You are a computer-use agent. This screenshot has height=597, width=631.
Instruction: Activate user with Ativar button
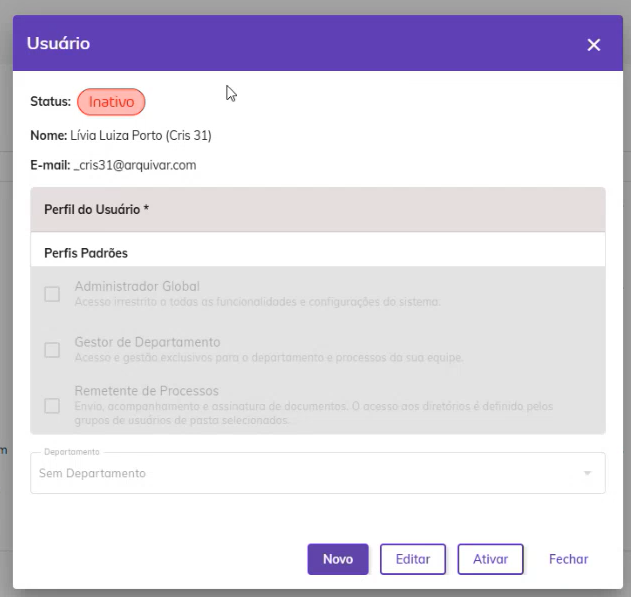coord(490,559)
